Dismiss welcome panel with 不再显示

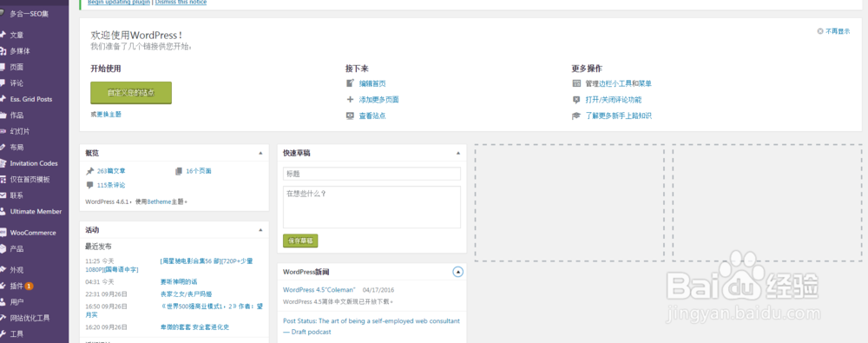click(x=833, y=31)
